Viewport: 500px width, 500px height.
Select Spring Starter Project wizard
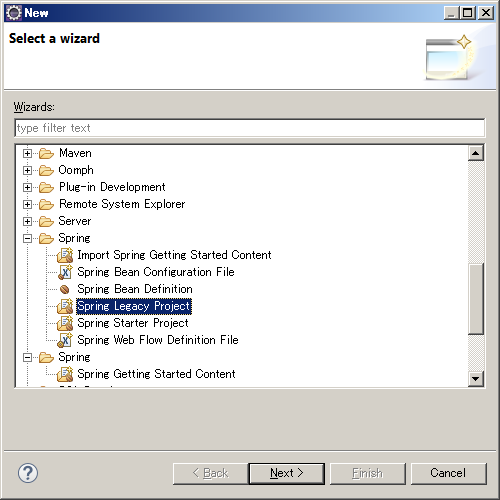133,323
